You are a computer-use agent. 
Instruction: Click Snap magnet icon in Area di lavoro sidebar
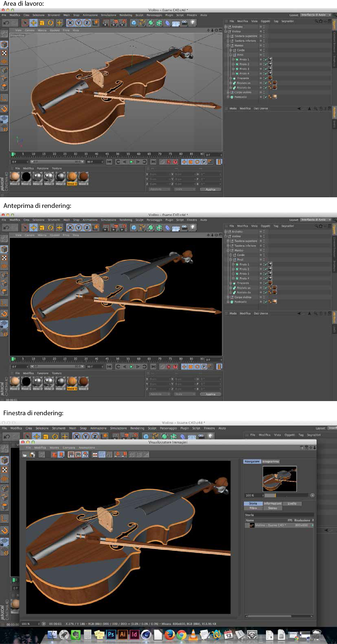pyautogui.click(x=4, y=109)
